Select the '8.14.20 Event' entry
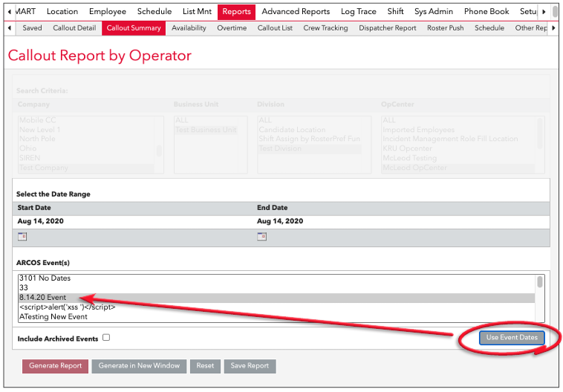The height and width of the screenshot is (392, 563). 276,298
